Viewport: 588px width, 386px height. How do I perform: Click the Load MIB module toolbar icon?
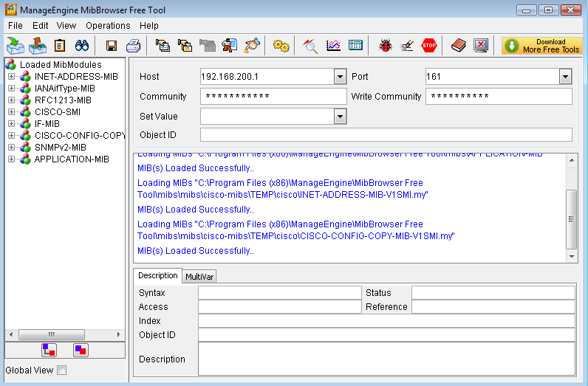[16, 46]
